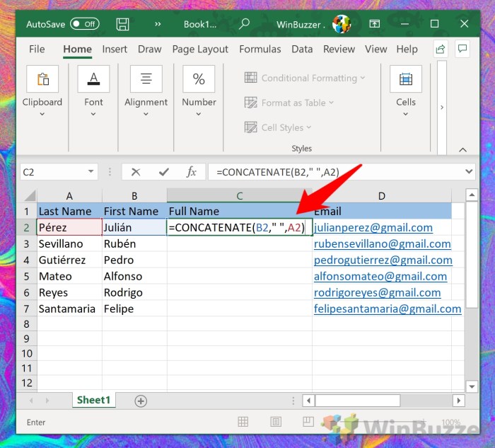Select column B header
The image size is (495, 448).
point(134,196)
